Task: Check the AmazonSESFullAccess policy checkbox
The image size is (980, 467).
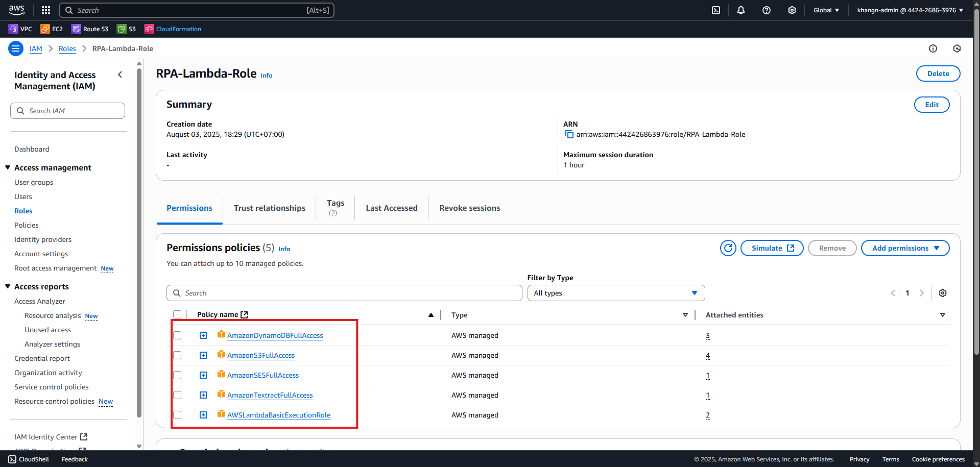Action: pyautogui.click(x=177, y=375)
